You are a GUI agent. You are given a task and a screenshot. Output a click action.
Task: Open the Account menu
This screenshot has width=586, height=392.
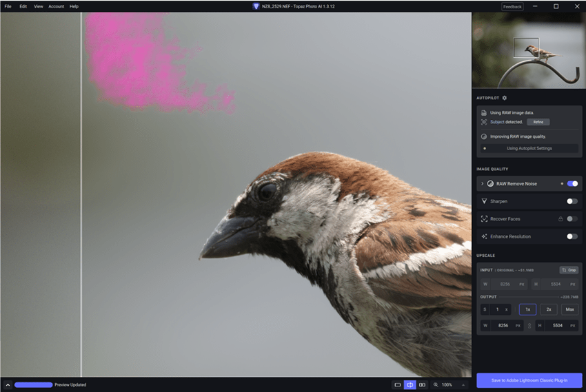(56, 6)
